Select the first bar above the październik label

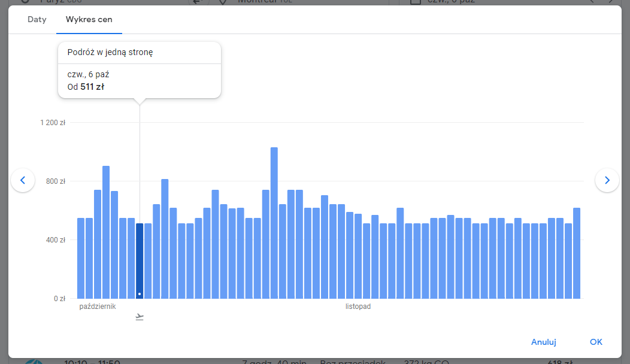tap(81, 259)
